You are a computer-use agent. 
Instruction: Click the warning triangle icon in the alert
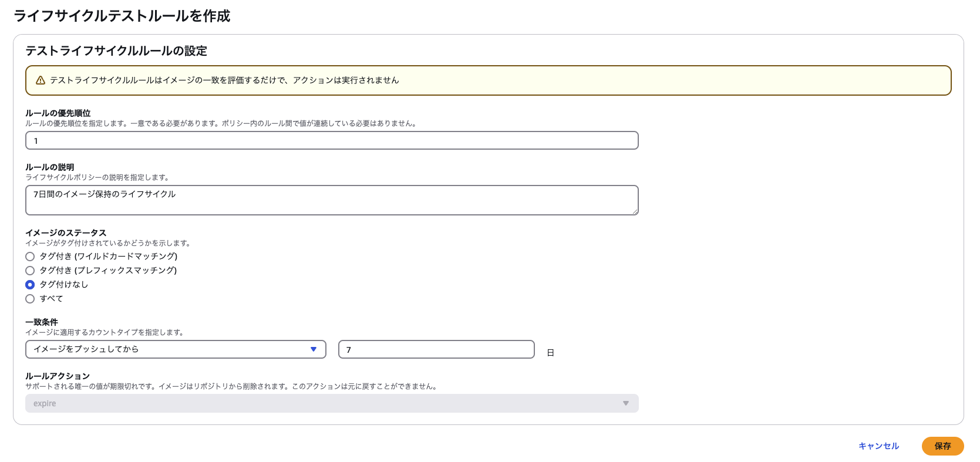click(x=41, y=80)
